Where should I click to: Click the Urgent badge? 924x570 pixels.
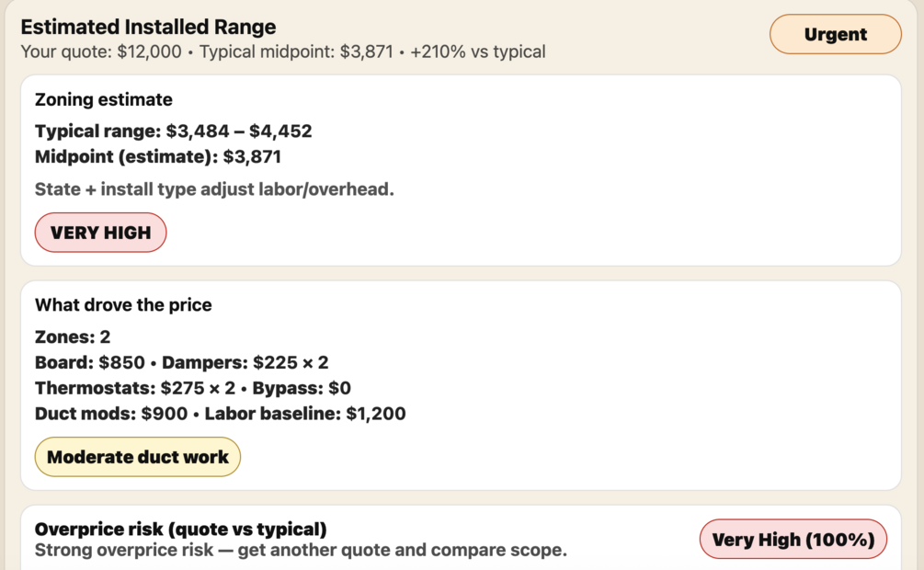(835, 34)
